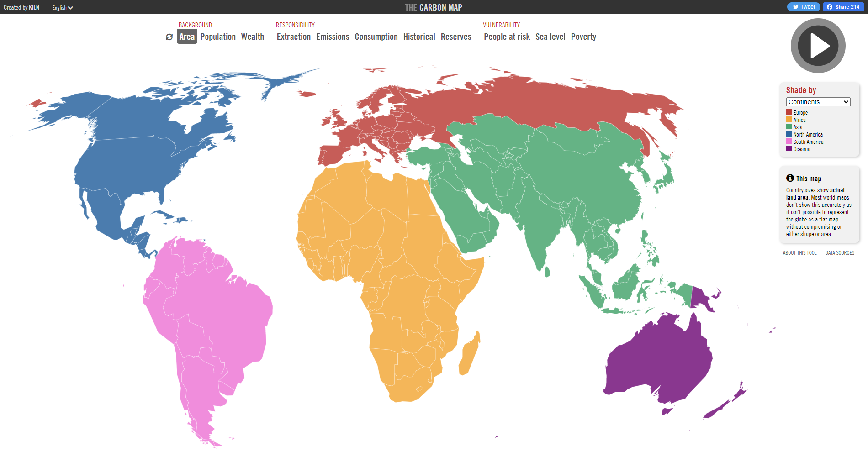Click the Twitter bird Tweet button
The height and width of the screenshot is (457, 868).
pyautogui.click(x=804, y=7)
